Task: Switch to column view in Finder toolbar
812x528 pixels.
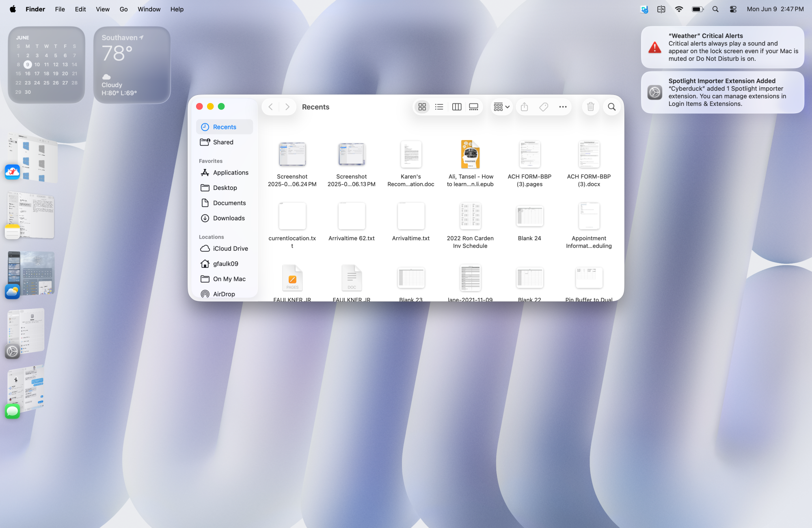Action: 456,107
